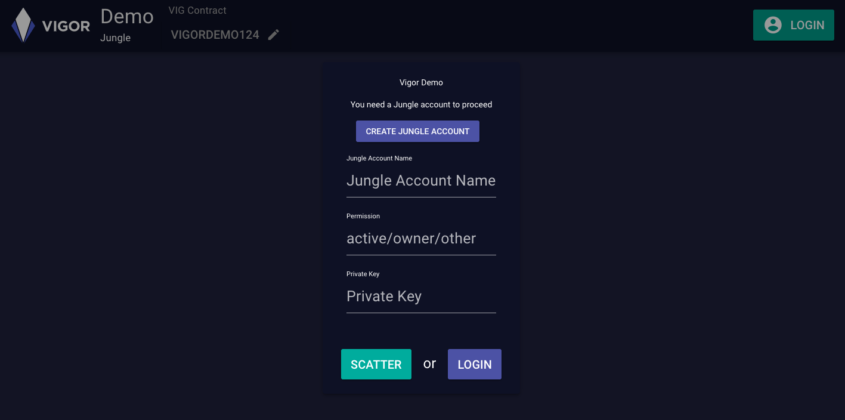Select the VIGORDEMO124 contract name
845x420 pixels.
[215, 34]
